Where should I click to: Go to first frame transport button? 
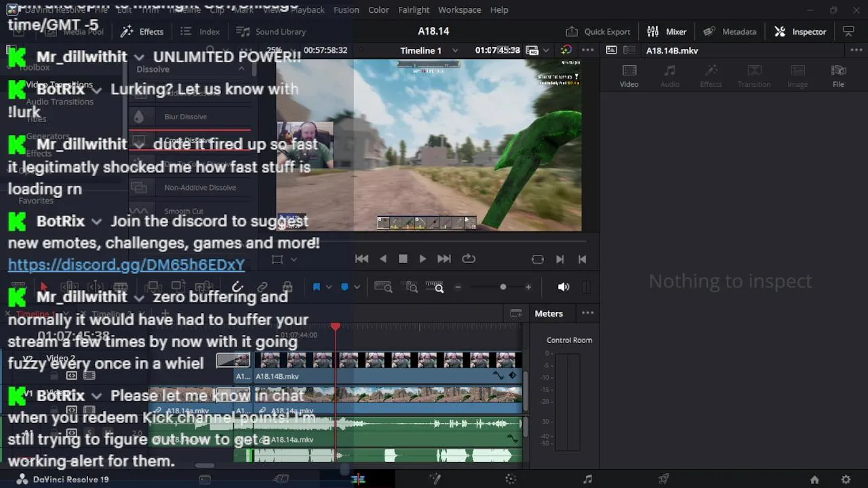pyautogui.click(x=362, y=259)
